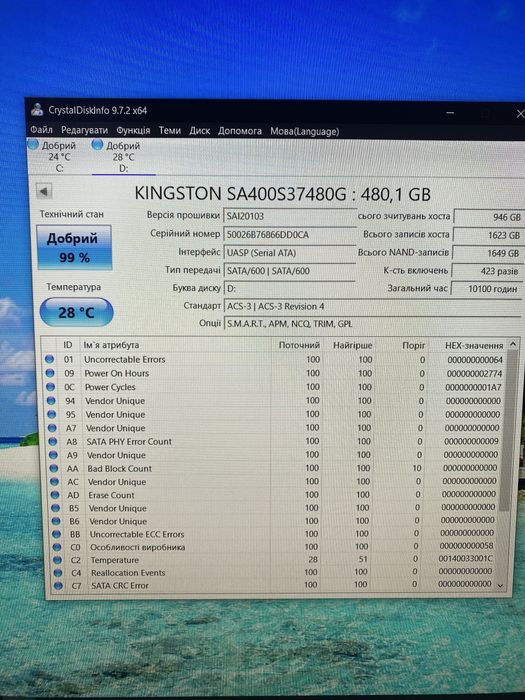525x700 pixels.
Task: Click the Найгірше column header
Action: (353, 345)
